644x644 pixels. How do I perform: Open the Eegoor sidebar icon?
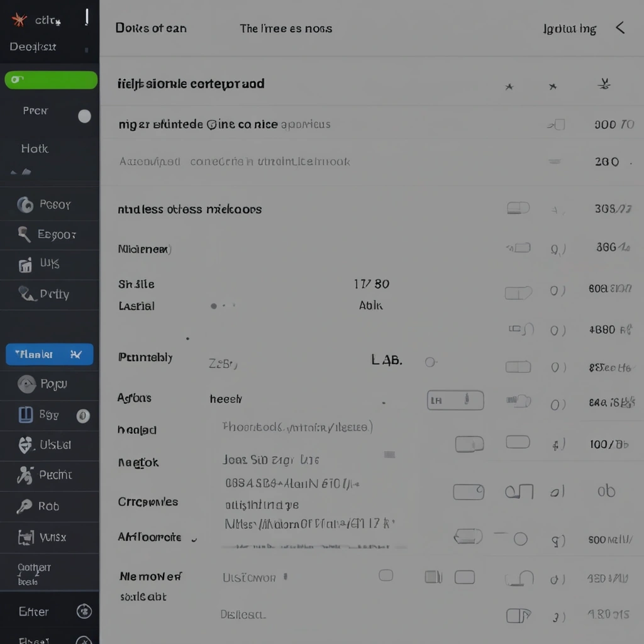tap(25, 234)
